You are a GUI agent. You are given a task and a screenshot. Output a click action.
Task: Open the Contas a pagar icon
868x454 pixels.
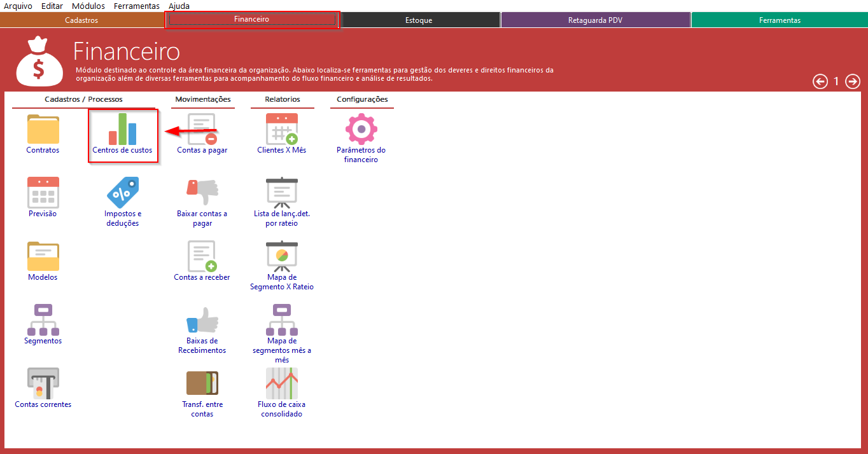(202, 130)
